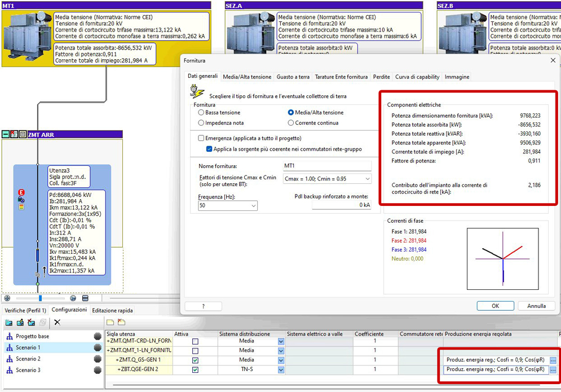561x392 pixels.
Task: Click the Nome fornitura field containing MT1
Action: pyautogui.click(x=327, y=166)
